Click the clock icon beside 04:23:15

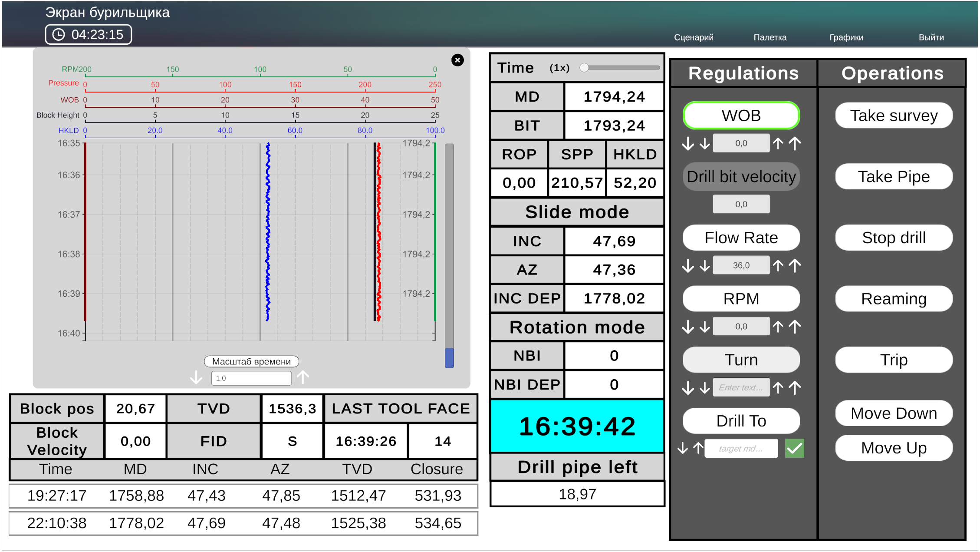coord(59,35)
